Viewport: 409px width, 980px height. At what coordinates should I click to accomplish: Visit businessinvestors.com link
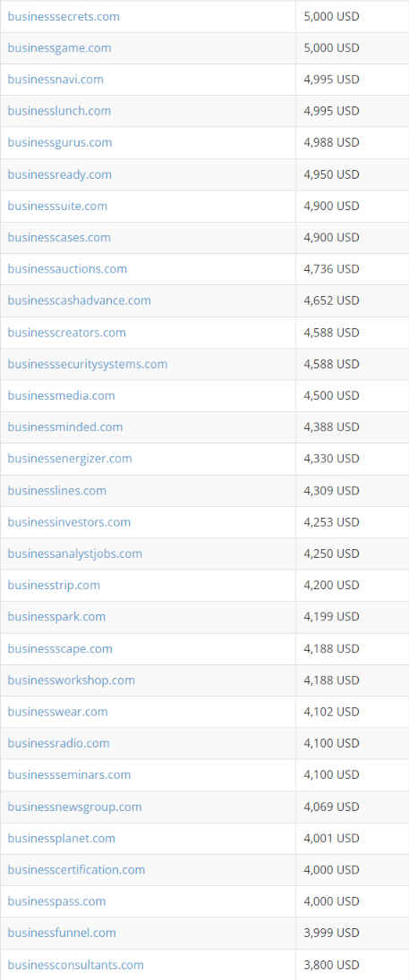click(x=69, y=522)
